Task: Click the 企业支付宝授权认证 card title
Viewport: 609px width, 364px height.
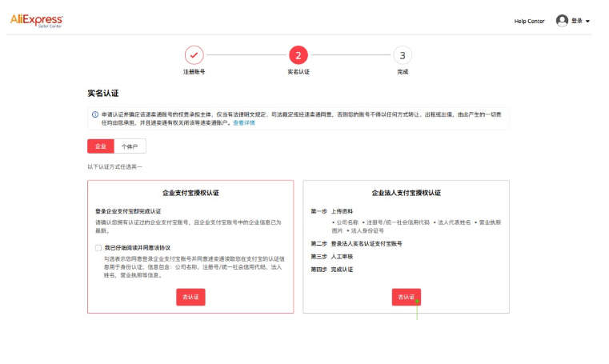Action: (x=190, y=193)
